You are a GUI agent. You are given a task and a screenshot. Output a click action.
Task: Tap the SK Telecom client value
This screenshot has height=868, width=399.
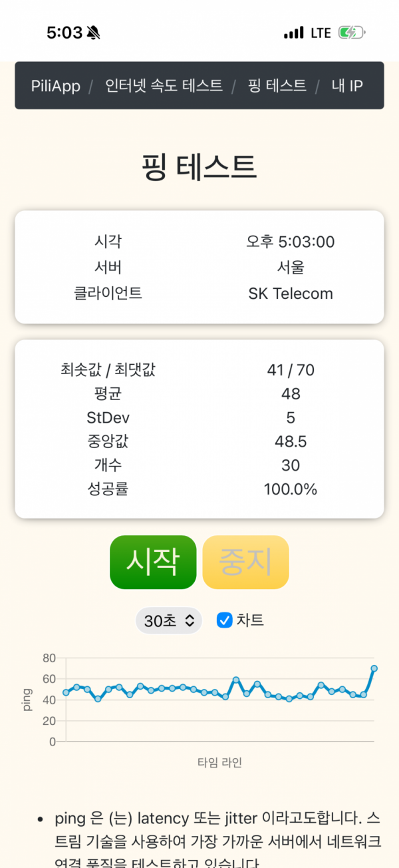(x=291, y=294)
